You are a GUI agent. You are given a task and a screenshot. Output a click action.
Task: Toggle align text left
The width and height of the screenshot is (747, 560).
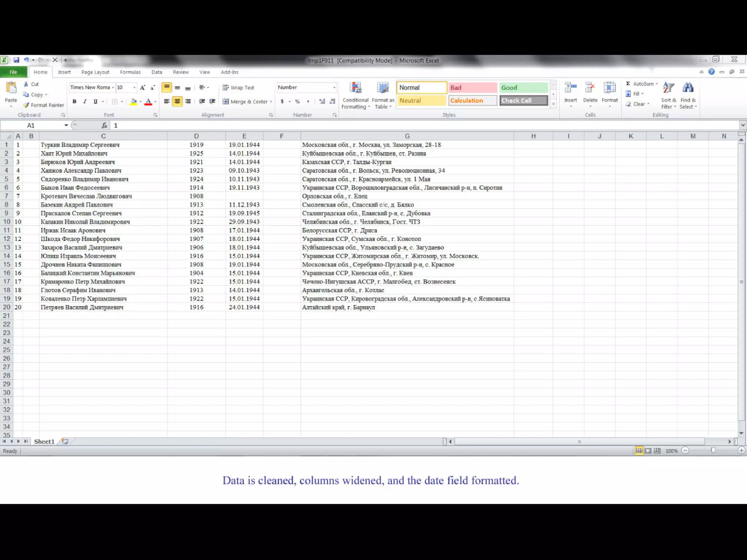coord(167,101)
